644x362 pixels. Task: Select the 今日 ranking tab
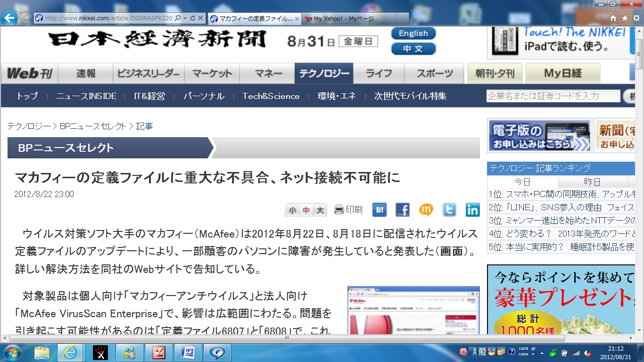coord(522,182)
